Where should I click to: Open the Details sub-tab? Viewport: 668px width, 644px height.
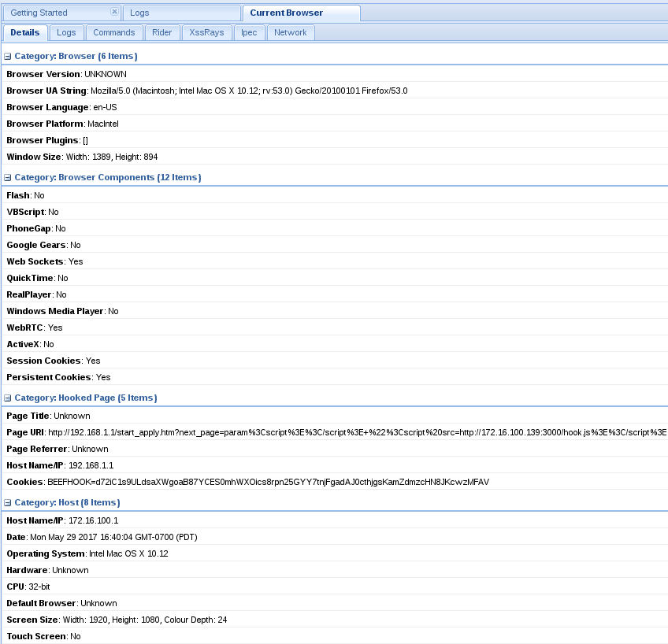(25, 32)
